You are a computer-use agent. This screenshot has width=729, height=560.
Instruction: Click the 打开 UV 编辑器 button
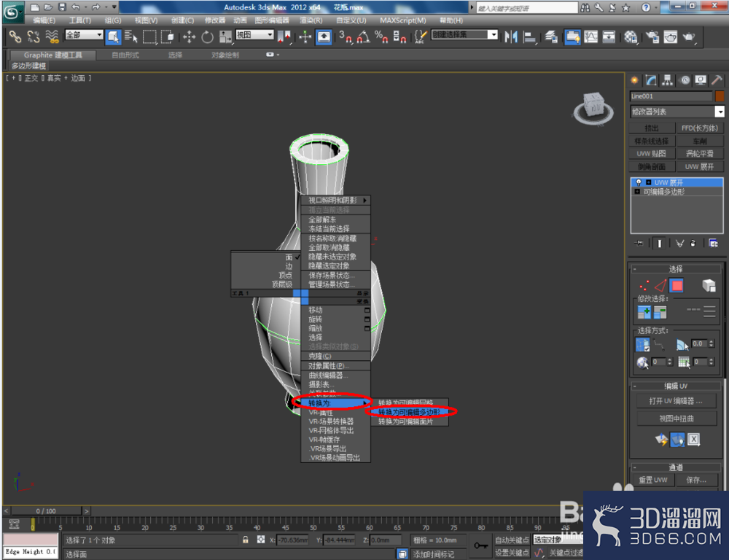point(676,401)
